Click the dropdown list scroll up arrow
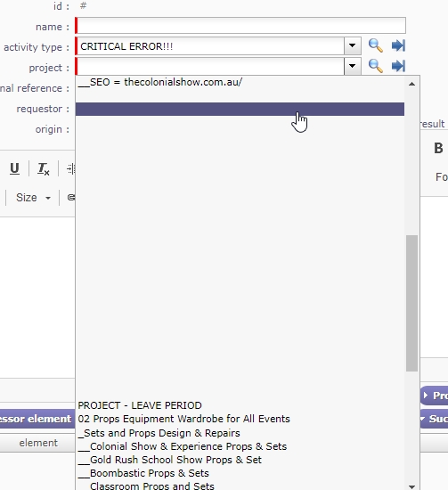Viewport: 448px width, 490px height. [x=411, y=84]
